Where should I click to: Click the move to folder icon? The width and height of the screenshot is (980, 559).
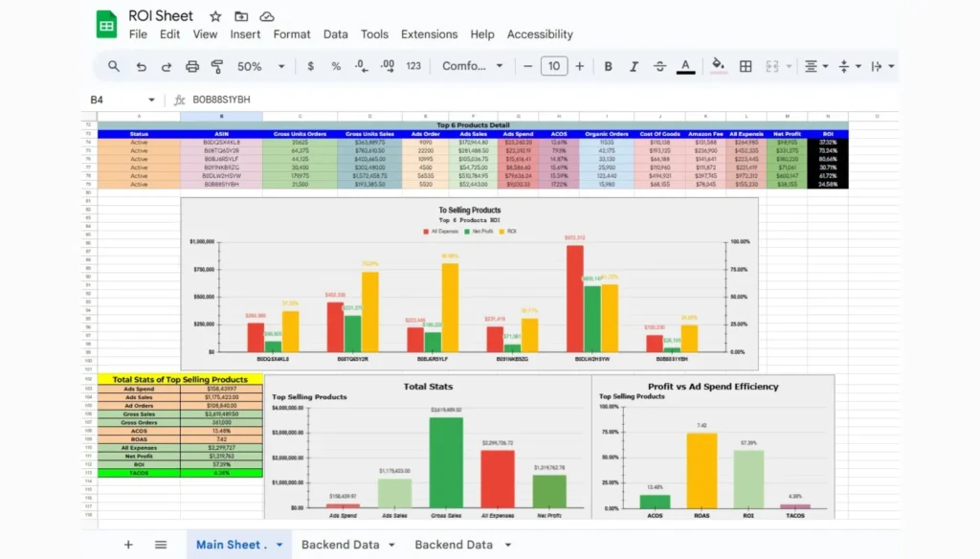[241, 16]
